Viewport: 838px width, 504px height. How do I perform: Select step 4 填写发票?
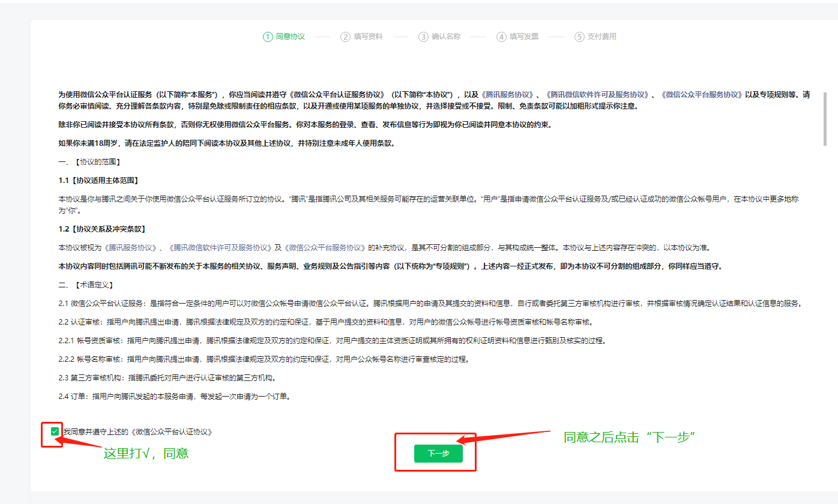click(518, 37)
